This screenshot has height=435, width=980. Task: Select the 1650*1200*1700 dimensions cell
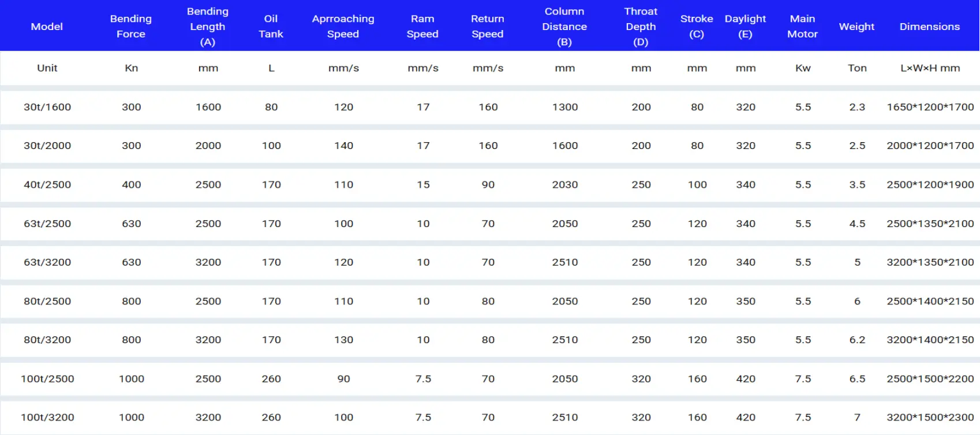(x=930, y=107)
